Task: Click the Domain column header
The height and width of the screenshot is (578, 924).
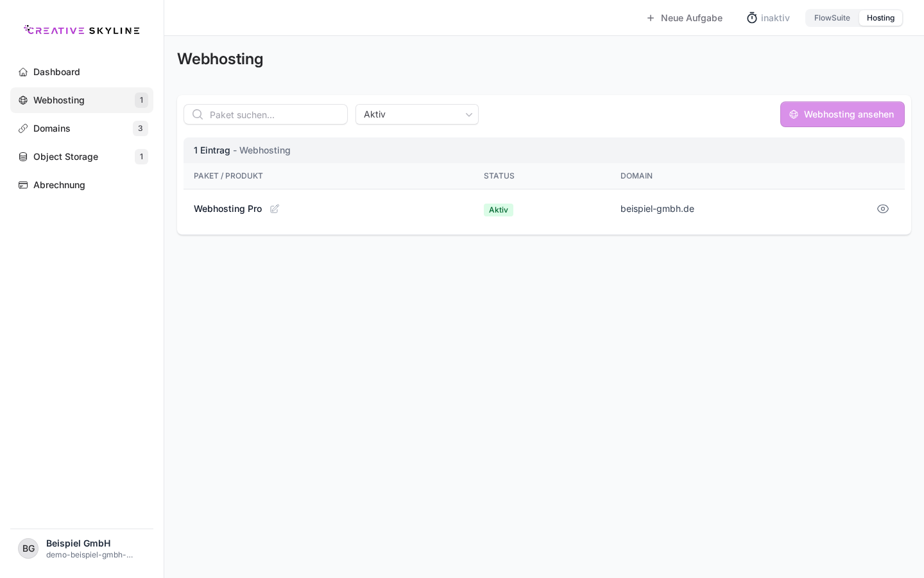Action: [x=637, y=176]
